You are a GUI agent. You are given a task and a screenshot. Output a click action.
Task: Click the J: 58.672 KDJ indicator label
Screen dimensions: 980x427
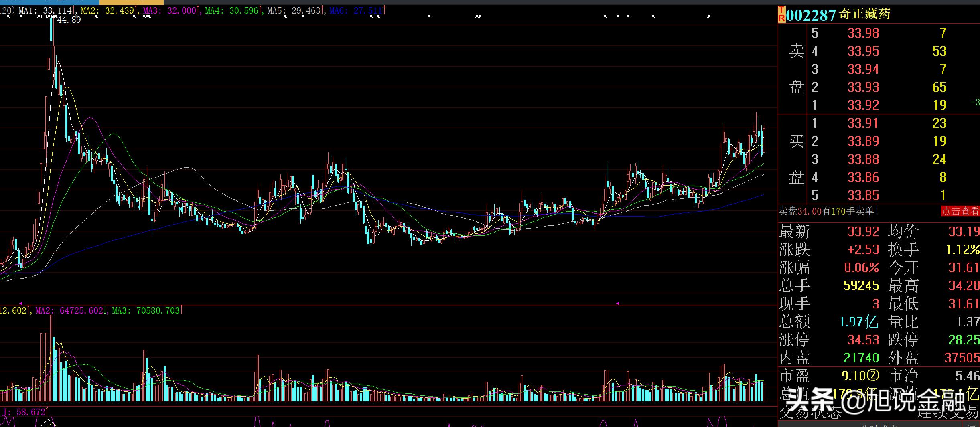pyautogui.click(x=24, y=412)
